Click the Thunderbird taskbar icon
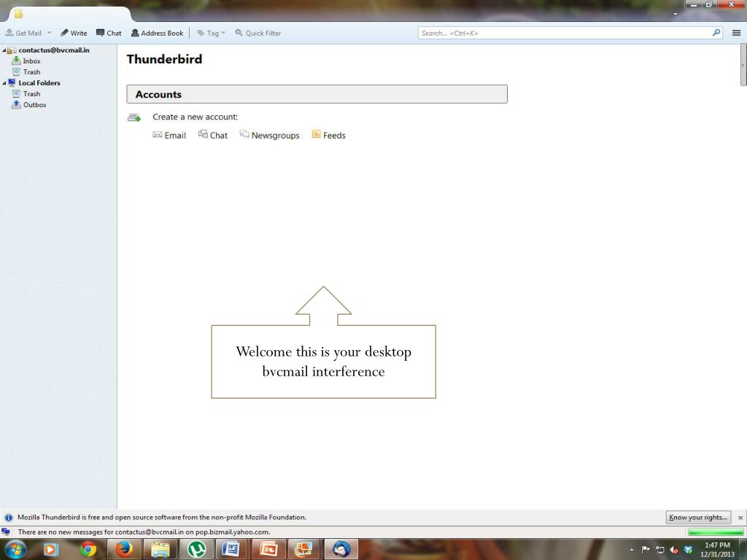The width and height of the screenshot is (747, 560). click(x=341, y=550)
